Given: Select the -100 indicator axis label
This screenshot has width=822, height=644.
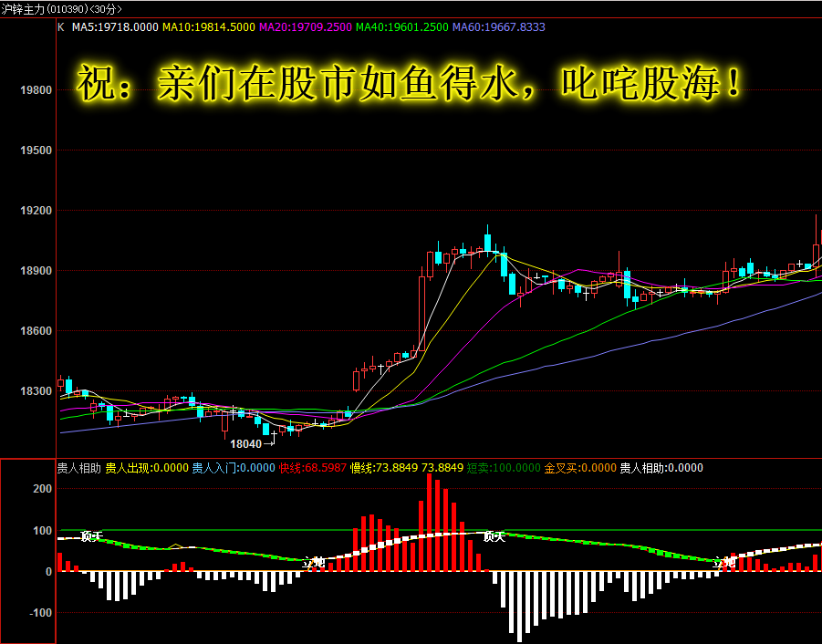Looking at the screenshot, I should point(40,613).
